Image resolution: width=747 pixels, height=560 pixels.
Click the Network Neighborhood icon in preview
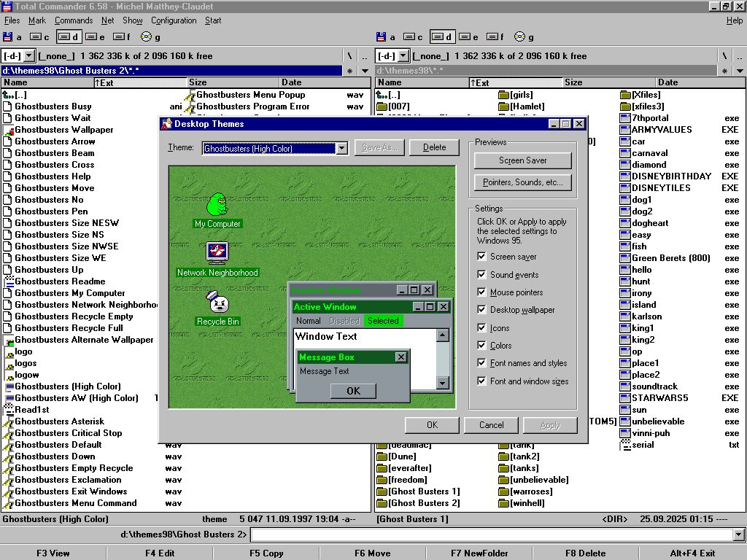pos(217,252)
